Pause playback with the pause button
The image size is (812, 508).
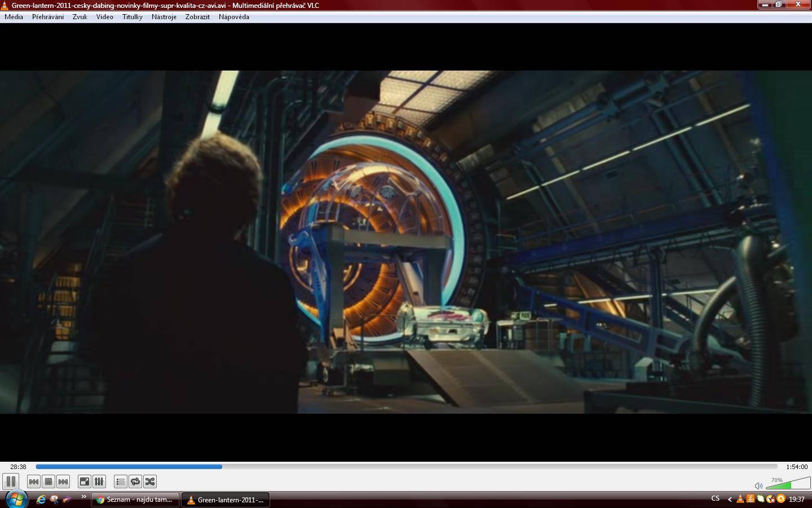[11, 481]
